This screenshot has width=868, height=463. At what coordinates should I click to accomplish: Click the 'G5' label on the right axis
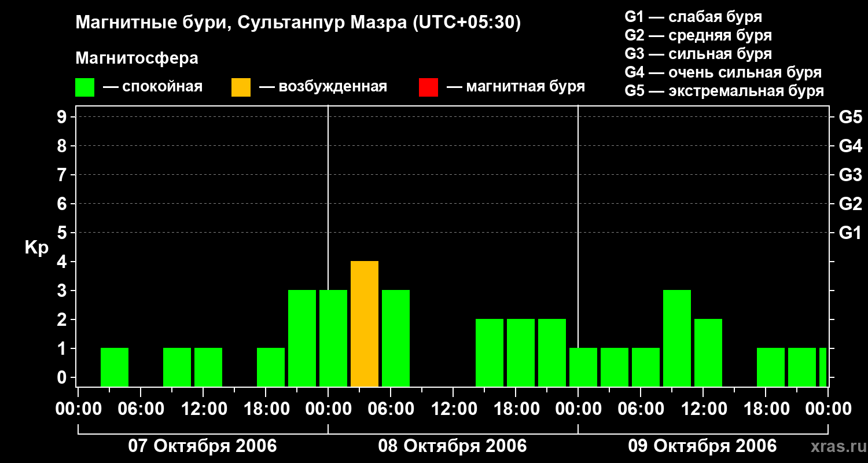(851, 117)
